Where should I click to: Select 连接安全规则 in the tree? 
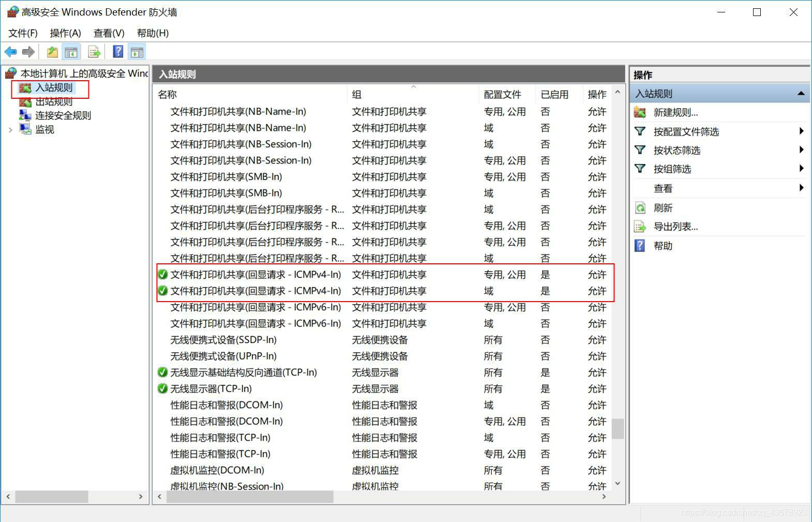63,115
